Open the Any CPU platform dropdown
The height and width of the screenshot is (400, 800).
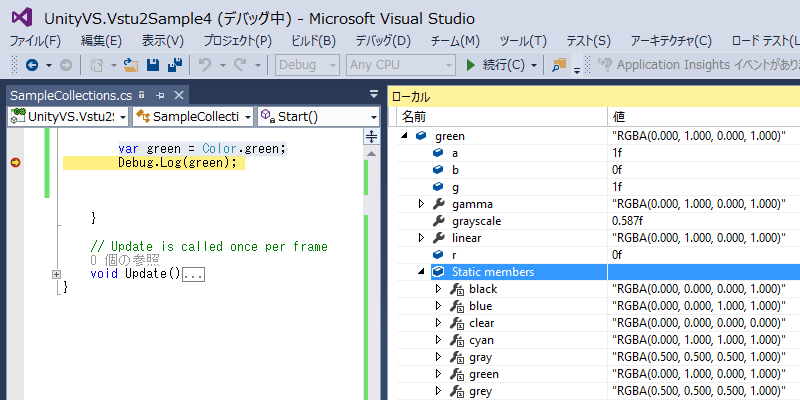(x=401, y=65)
